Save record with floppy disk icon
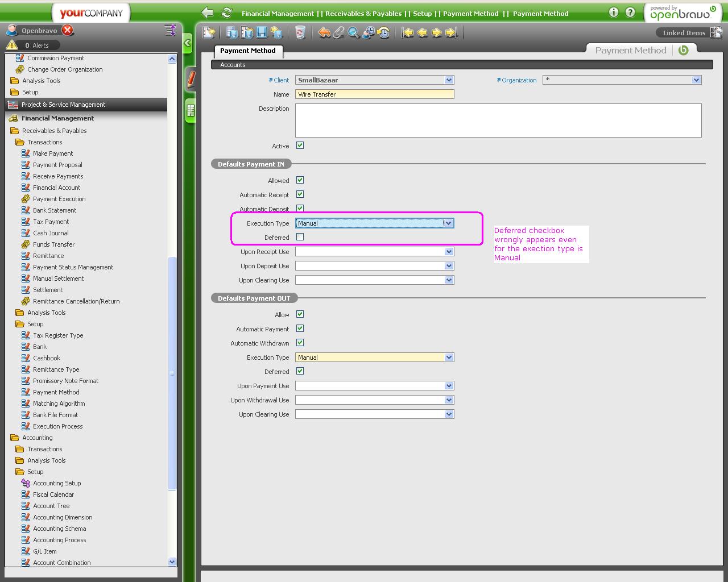Viewport: 728px width, 582px height. tap(262, 32)
